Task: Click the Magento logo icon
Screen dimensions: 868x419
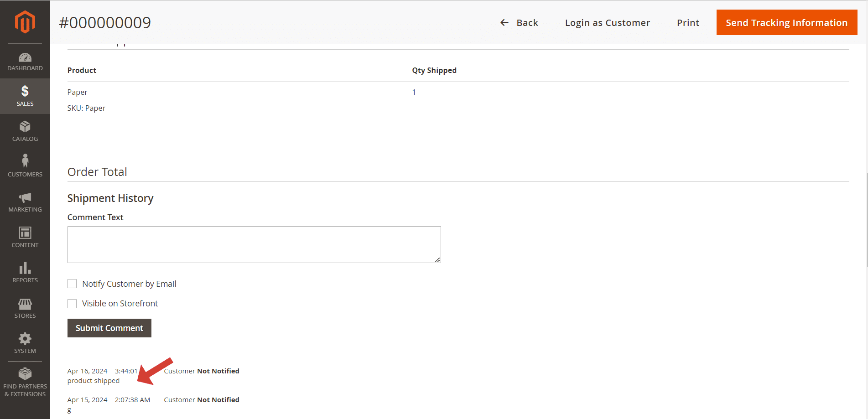Action: (25, 22)
